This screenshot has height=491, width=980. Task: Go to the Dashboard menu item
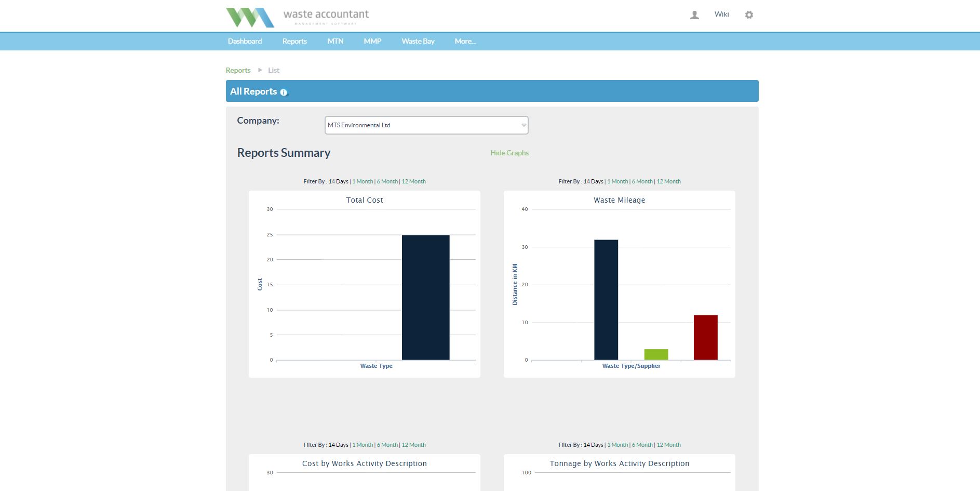tap(245, 42)
